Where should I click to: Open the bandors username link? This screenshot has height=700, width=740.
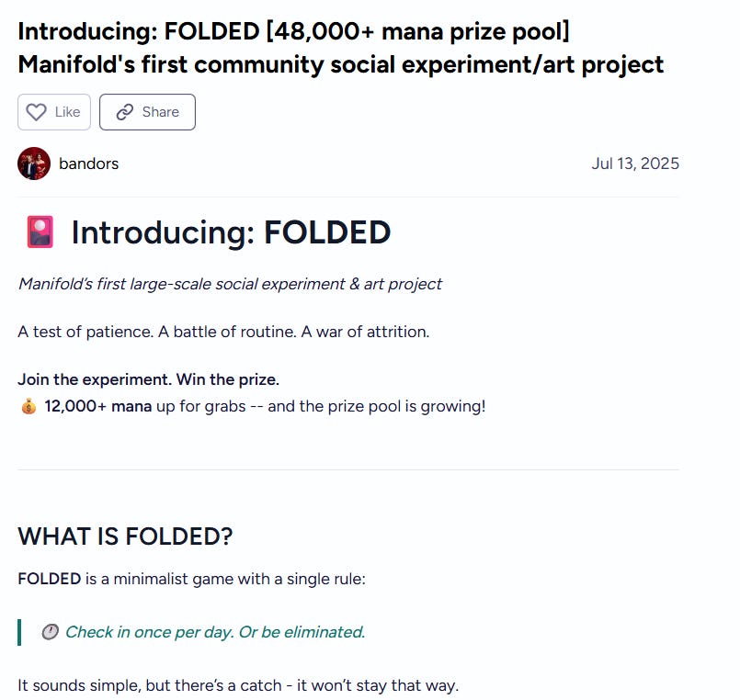point(88,164)
